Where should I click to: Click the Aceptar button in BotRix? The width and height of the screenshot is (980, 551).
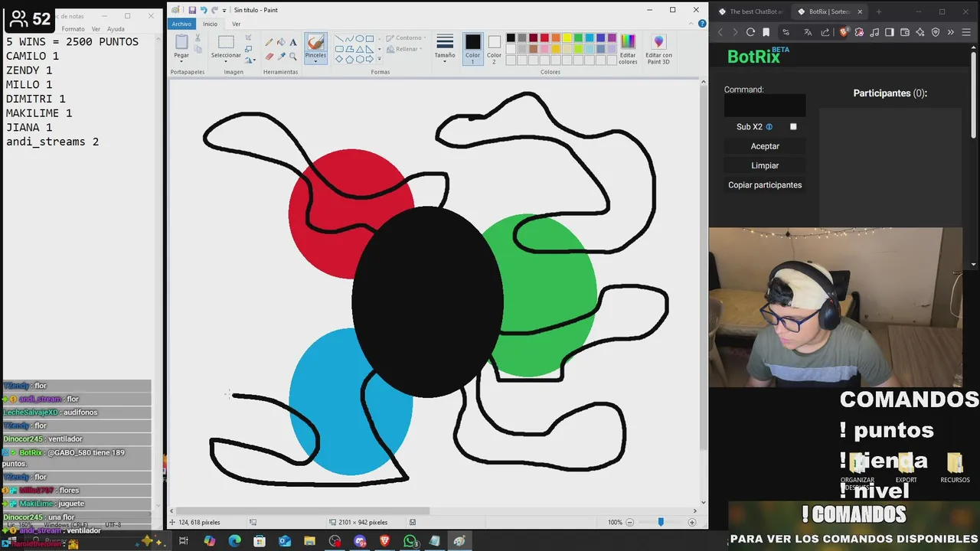(x=765, y=146)
